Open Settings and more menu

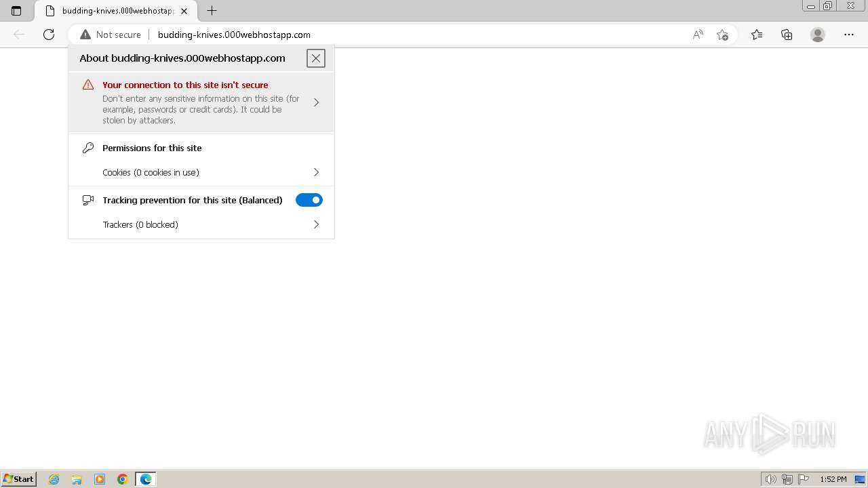click(849, 35)
